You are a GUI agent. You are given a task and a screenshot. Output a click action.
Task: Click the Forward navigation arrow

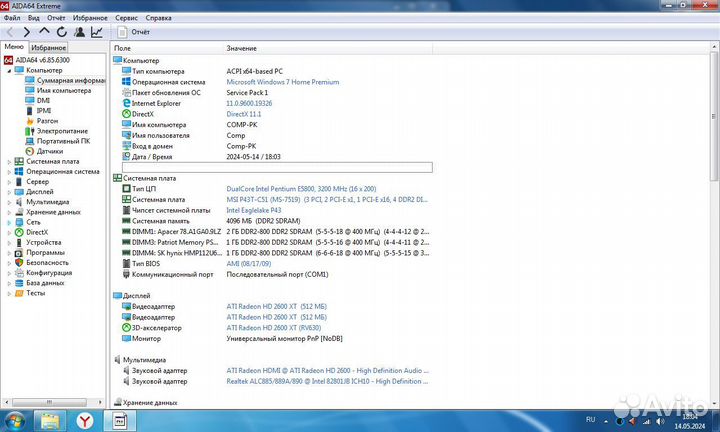tap(27, 32)
